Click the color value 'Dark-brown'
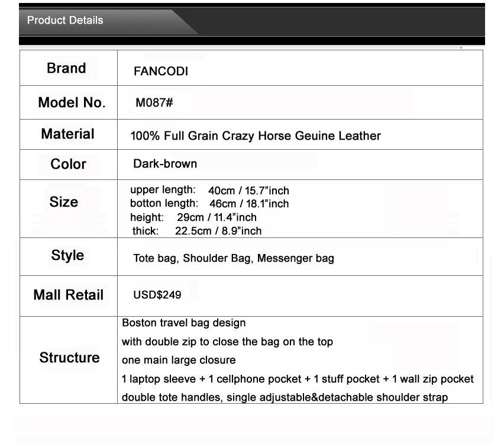 [165, 164]
